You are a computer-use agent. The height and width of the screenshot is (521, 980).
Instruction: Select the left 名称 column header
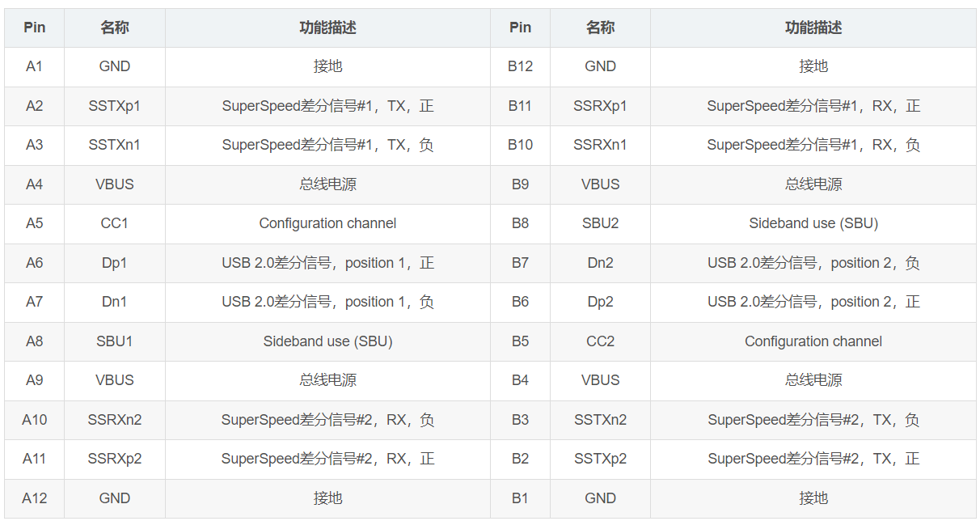[x=115, y=28]
